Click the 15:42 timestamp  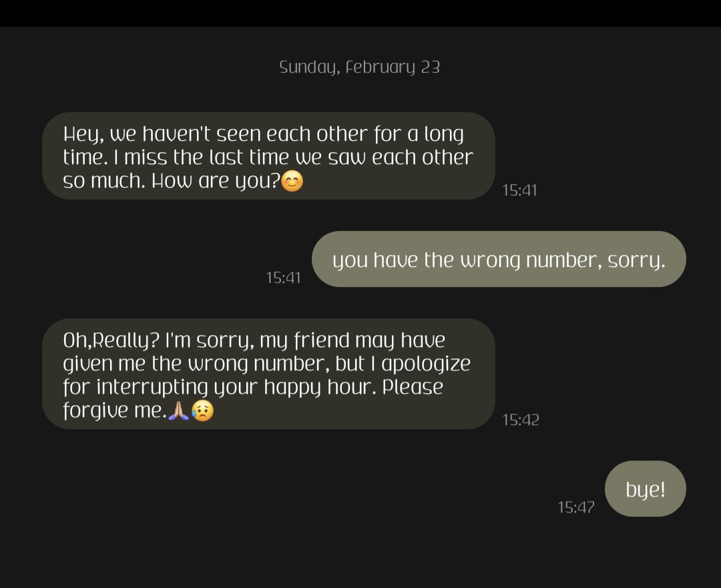[x=520, y=420]
